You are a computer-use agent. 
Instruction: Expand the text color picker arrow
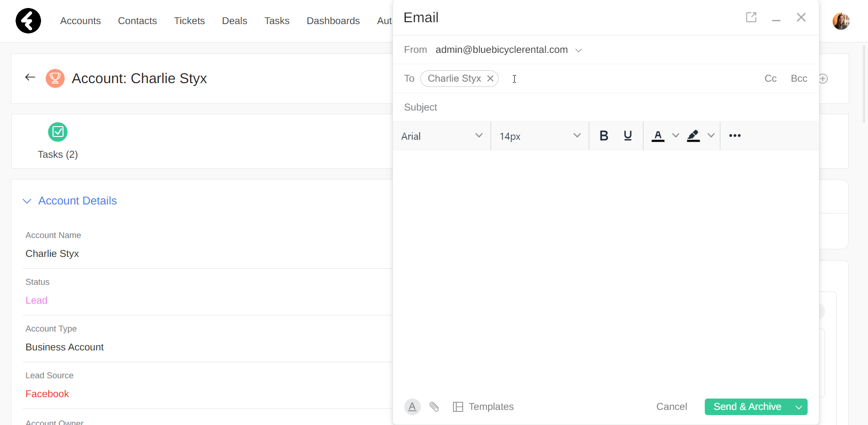(676, 136)
